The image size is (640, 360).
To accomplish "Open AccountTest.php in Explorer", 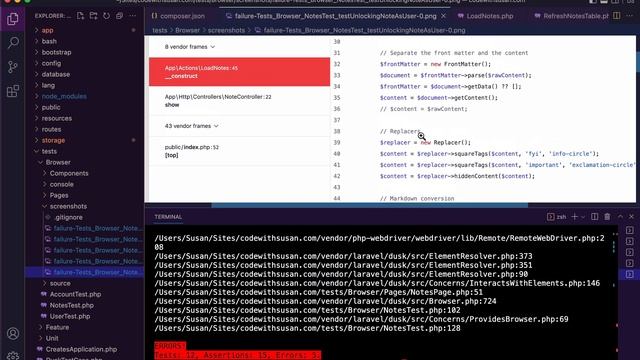I will click(75, 294).
